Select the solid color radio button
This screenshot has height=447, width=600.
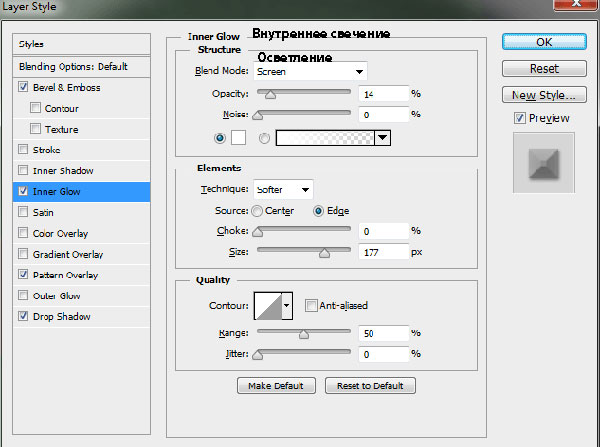click(219, 139)
